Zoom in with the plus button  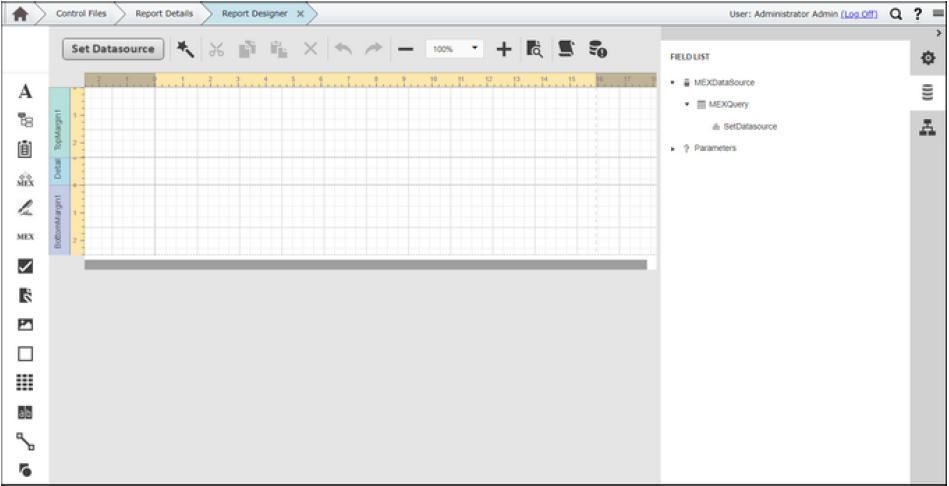point(504,50)
